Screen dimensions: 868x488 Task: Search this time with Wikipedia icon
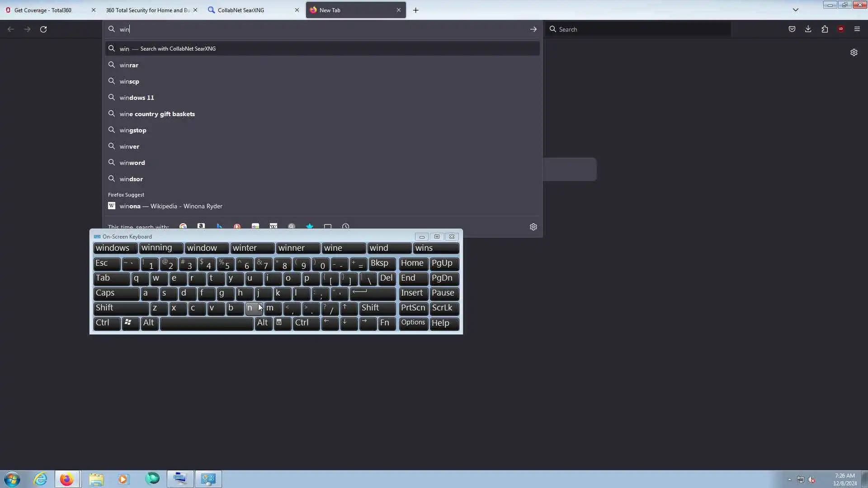(274, 226)
